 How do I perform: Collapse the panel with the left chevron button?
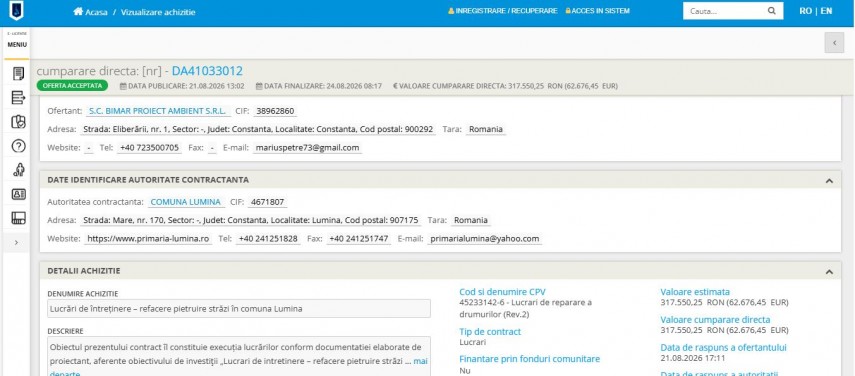point(834,43)
